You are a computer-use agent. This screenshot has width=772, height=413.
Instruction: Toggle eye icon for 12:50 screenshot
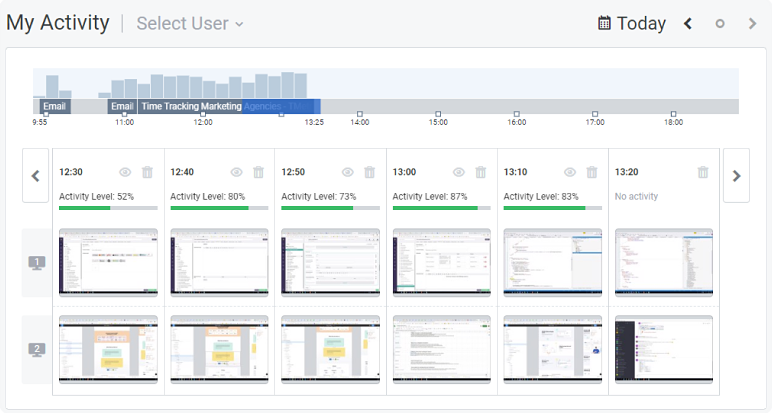(348, 173)
